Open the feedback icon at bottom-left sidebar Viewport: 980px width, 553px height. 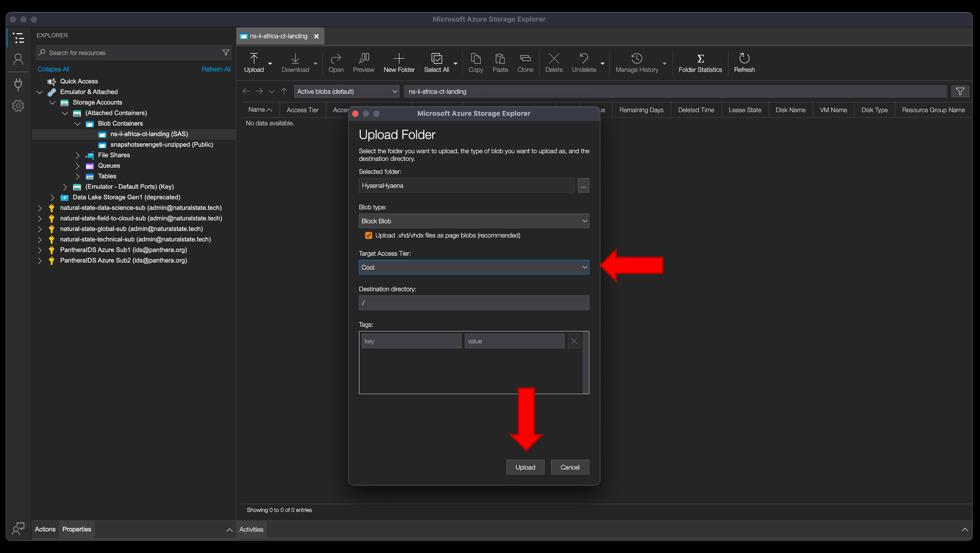pyautogui.click(x=18, y=529)
